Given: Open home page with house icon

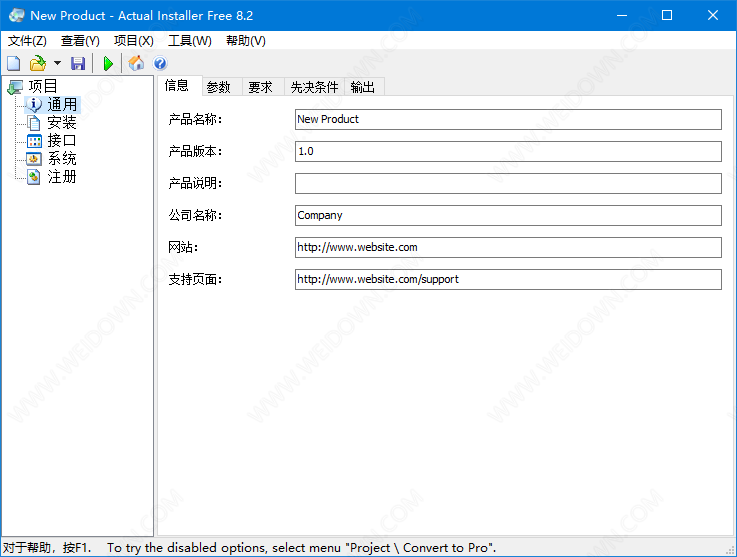Looking at the screenshot, I should [x=136, y=63].
